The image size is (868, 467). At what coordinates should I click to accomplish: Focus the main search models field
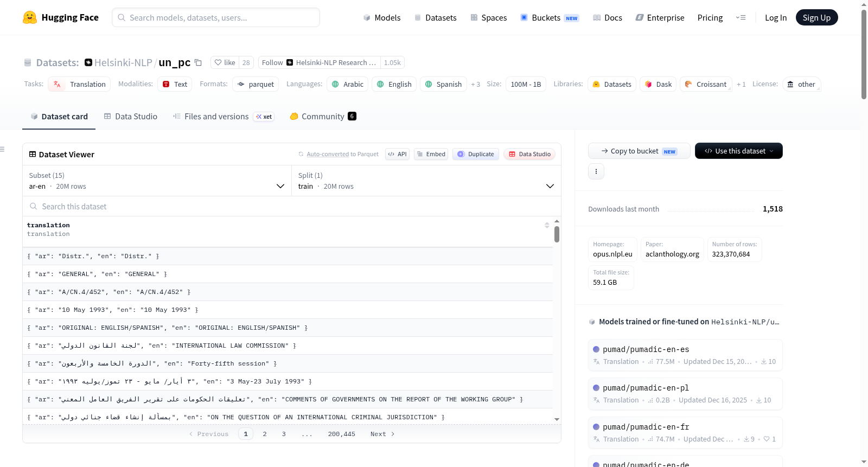point(216,17)
